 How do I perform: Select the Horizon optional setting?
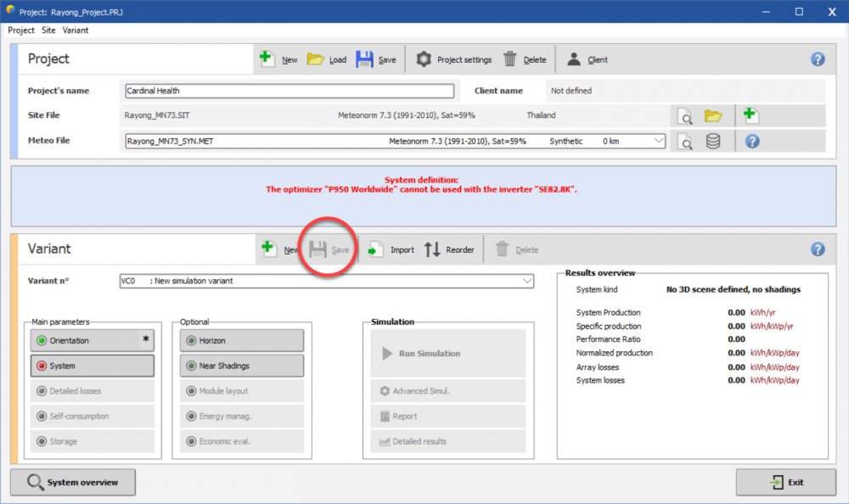241,340
